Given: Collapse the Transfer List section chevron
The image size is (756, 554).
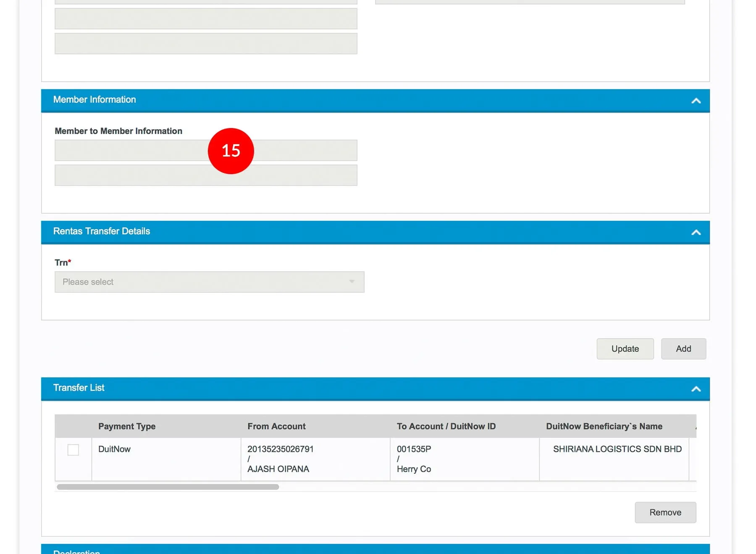Looking at the screenshot, I should (696, 389).
